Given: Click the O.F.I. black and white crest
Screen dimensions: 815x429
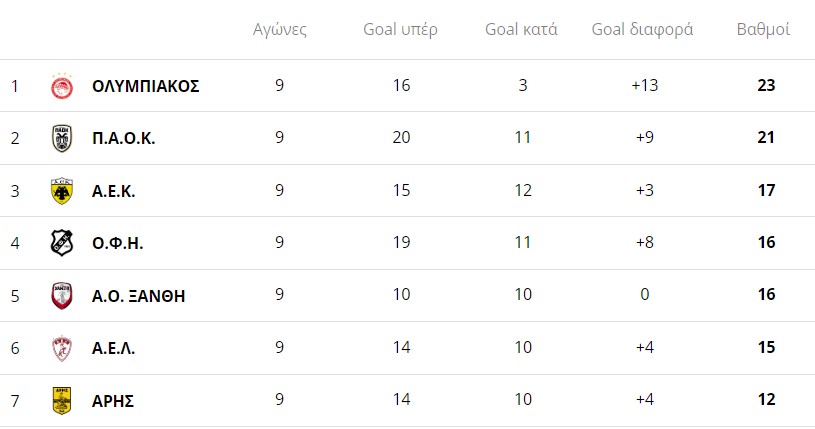Looking at the screenshot, I should tap(62, 243).
